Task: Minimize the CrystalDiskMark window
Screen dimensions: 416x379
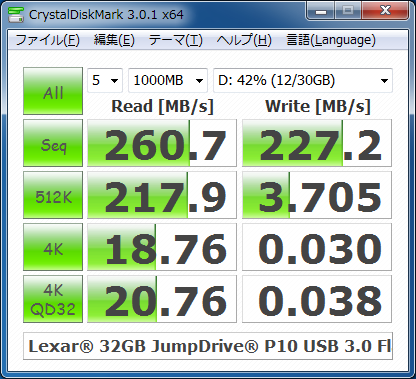Action: tap(321, 11)
